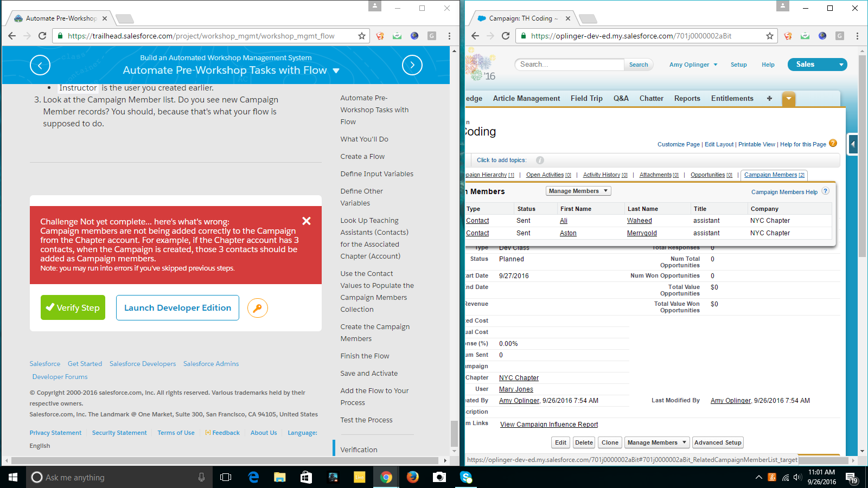This screenshot has width=868, height=488.
Task: Reload the Trailhead browser window
Action: [42, 36]
